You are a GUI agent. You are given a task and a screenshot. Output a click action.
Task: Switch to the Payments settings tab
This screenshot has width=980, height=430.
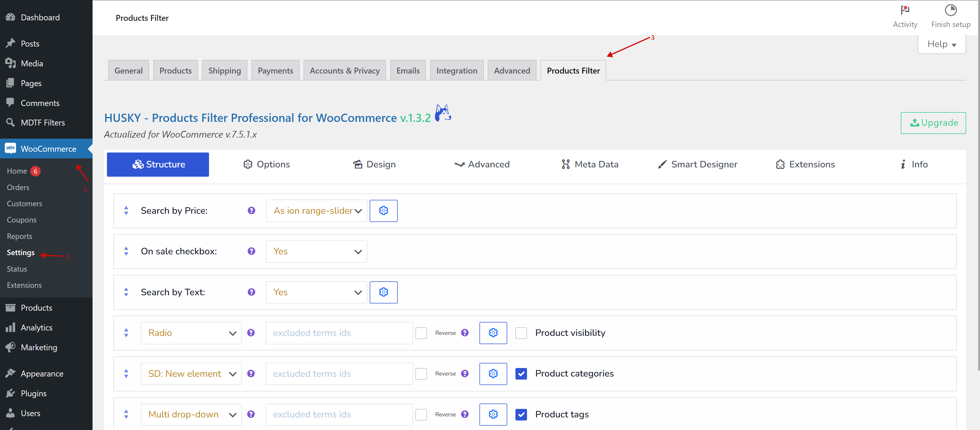pyautogui.click(x=275, y=70)
